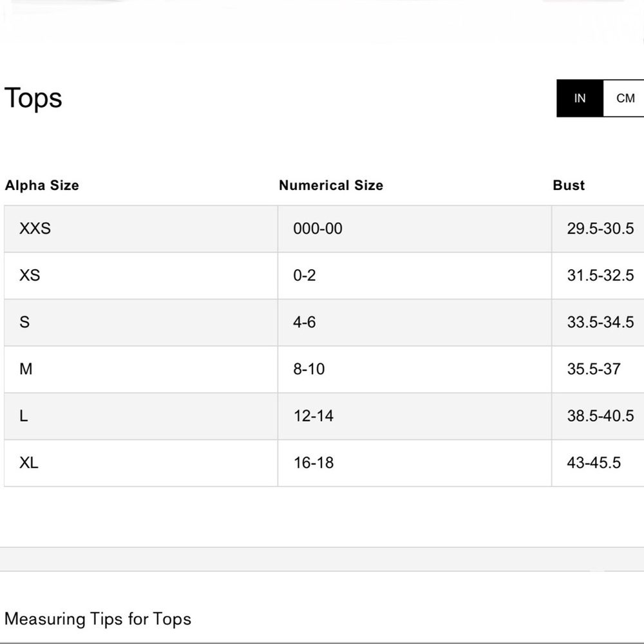The width and height of the screenshot is (644, 644).
Task: Click the gray divider bar below table
Action: pyautogui.click(x=322, y=559)
